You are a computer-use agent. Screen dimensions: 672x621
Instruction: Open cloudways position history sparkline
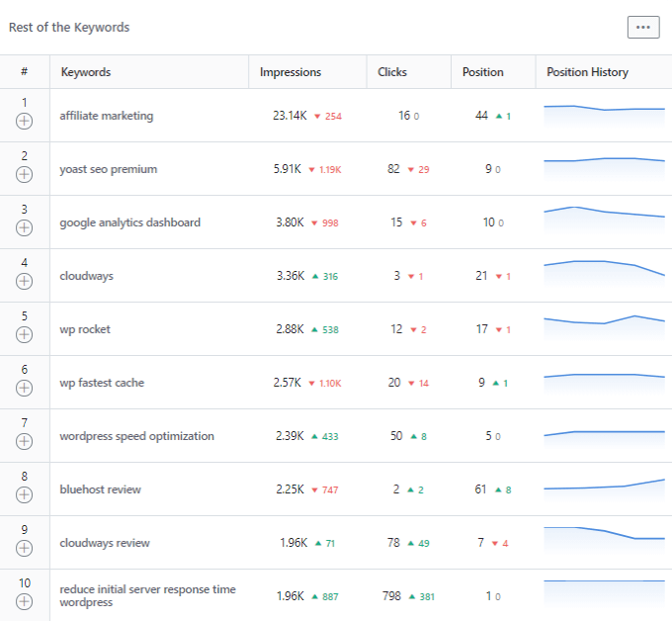[x=604, y=274]
